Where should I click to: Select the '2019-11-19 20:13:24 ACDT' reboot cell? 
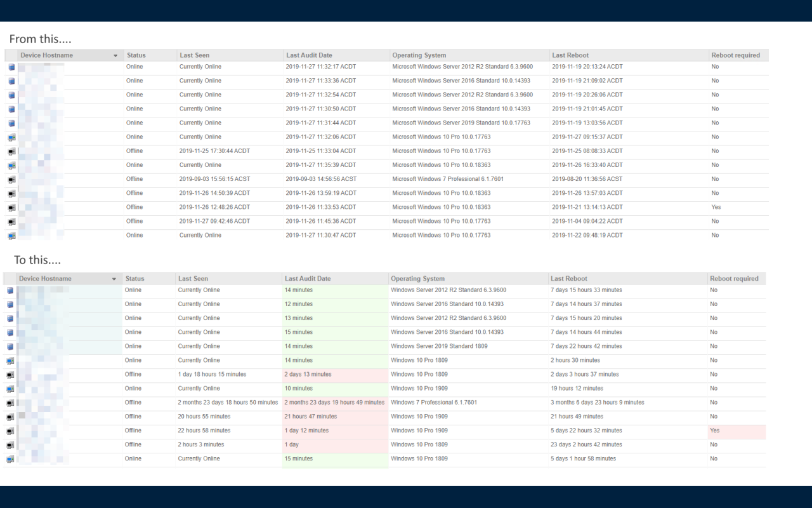click(x=587, y=67)
